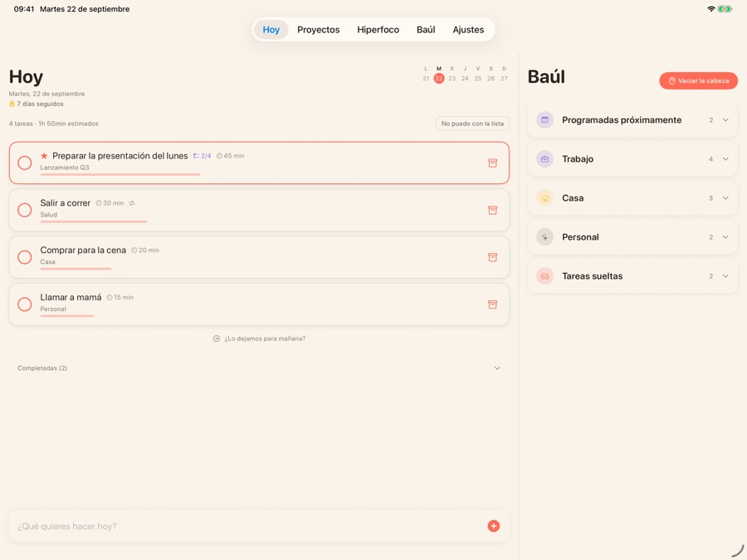Viewport: 747px width, 560px height.
Task: Open the Casa section chevron
Action: coord(725,198)
